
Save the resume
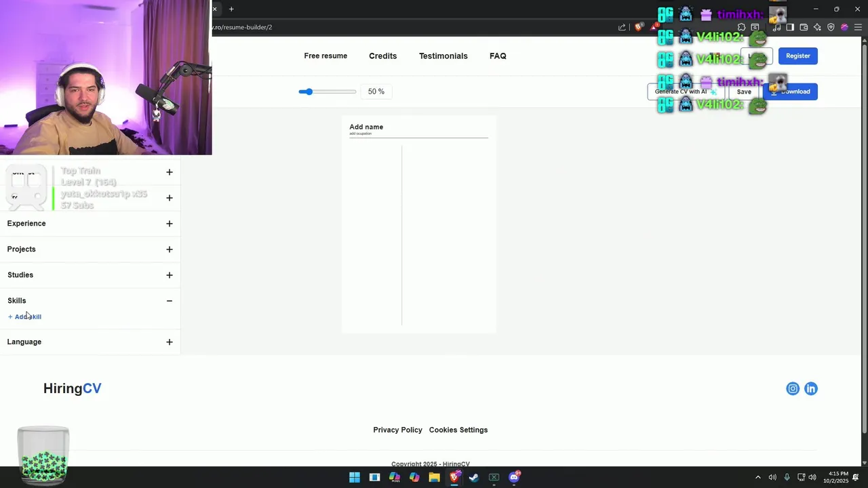[744, 91]
